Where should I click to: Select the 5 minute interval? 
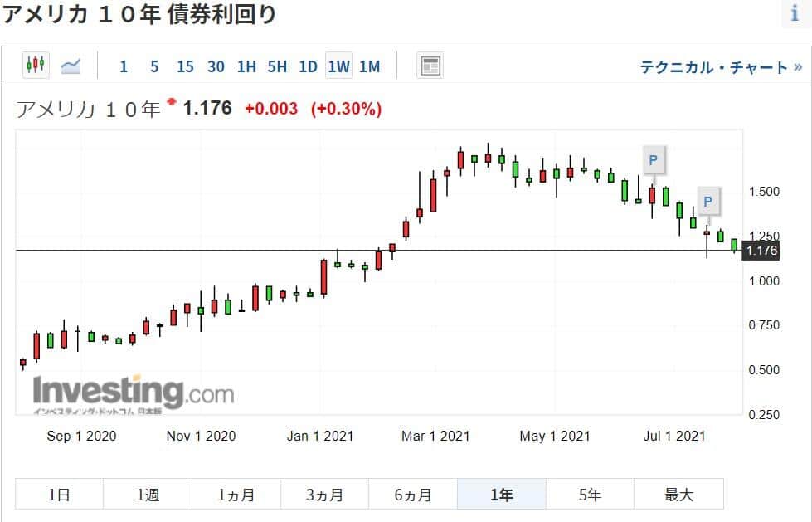pyautogui.click(x=154, y=66)
